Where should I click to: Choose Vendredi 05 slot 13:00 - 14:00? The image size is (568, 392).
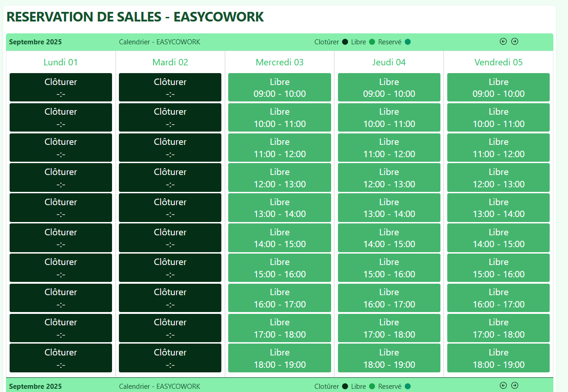click(x=498, y=207)
